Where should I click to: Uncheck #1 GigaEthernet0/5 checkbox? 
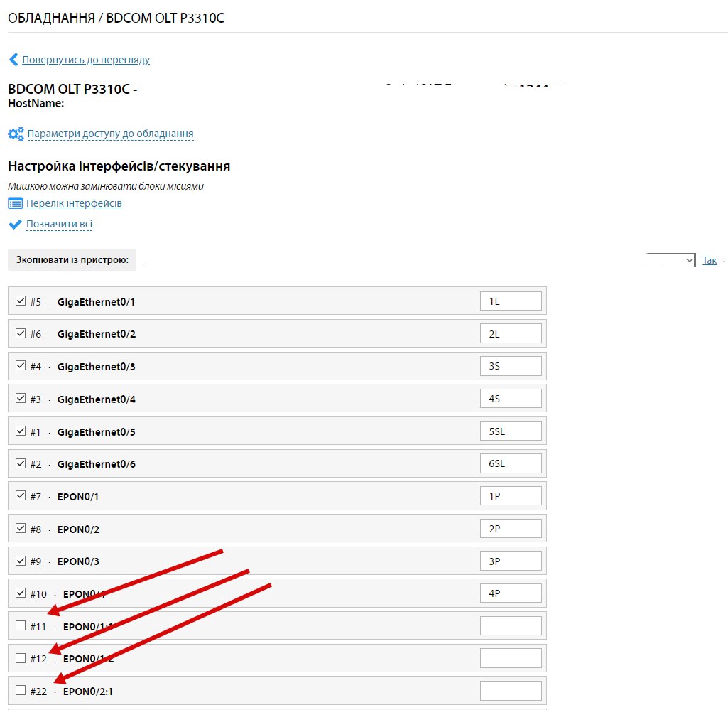(21, 431)
